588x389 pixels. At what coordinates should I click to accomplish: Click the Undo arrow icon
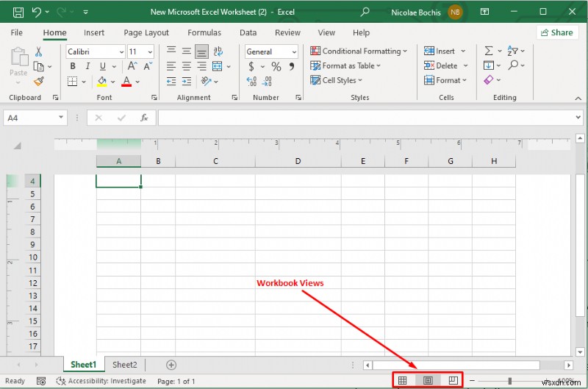(36, 12)
